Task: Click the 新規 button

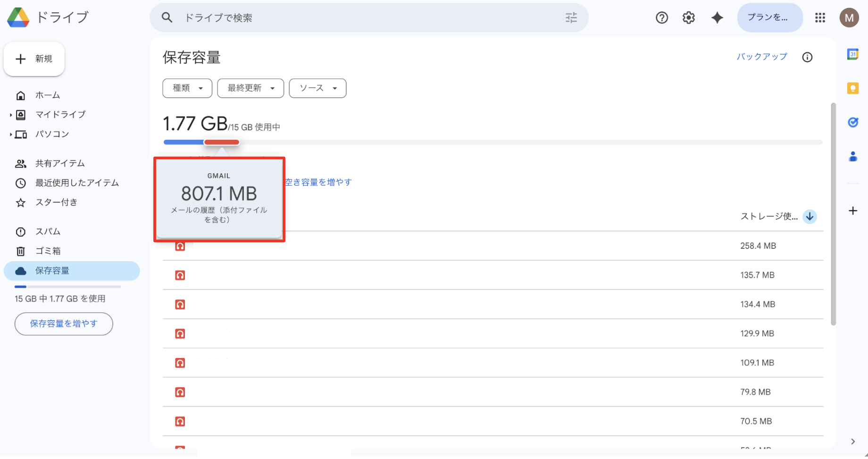Action: 34,59
